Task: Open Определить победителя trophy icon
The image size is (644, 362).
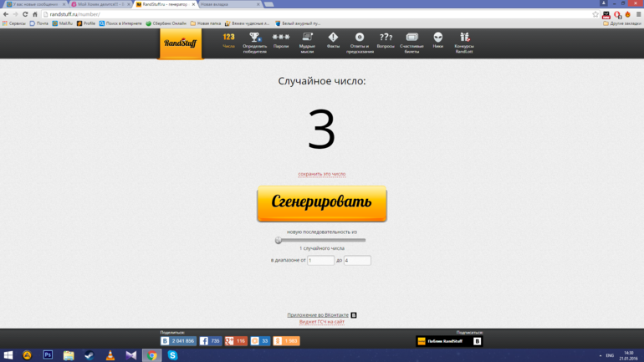Action: [254, 38]
